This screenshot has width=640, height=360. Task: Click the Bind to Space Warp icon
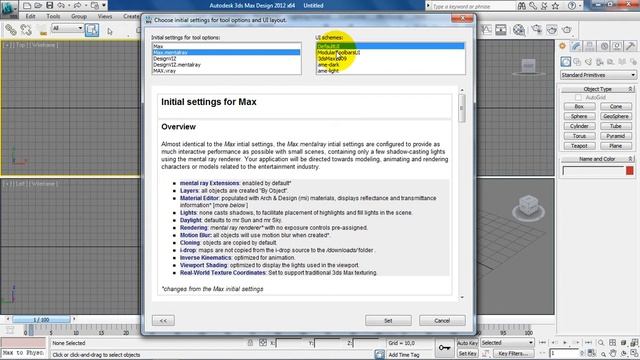pyautogui.click(x=42, y=31)
